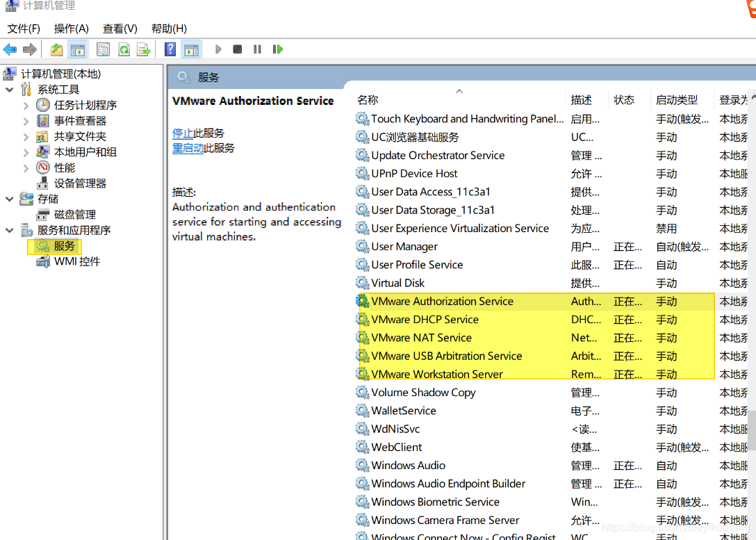Screen dimensions: 756x540
Task: Click the Forward arrow toolbar icon
Action: 30,49
